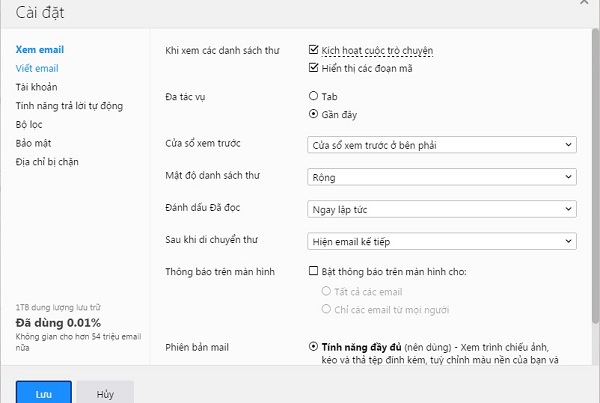
Task: Select the Tab multitasking radio button
Action: 314,96
